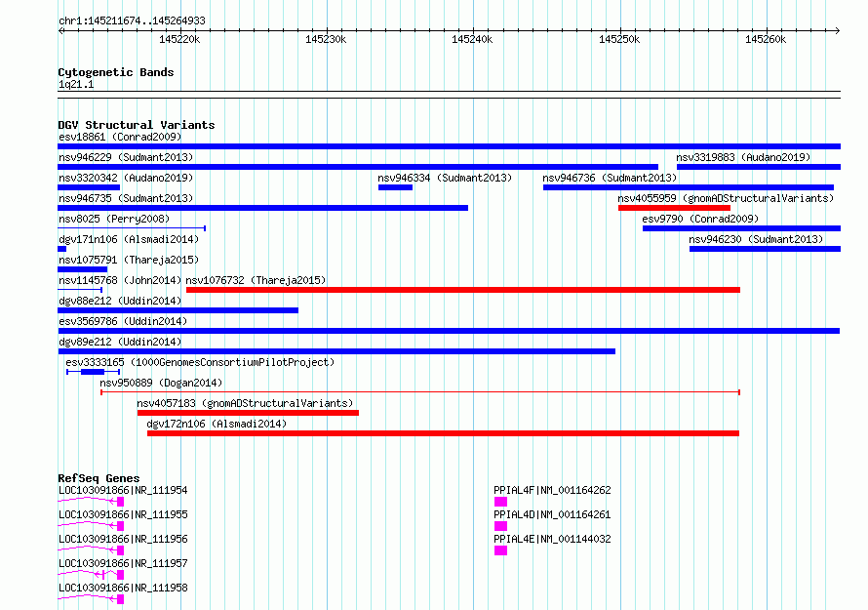Open nsv946736 (Sudmant2013) variant label
Screen dimensions: 868x610
(610, 178)
